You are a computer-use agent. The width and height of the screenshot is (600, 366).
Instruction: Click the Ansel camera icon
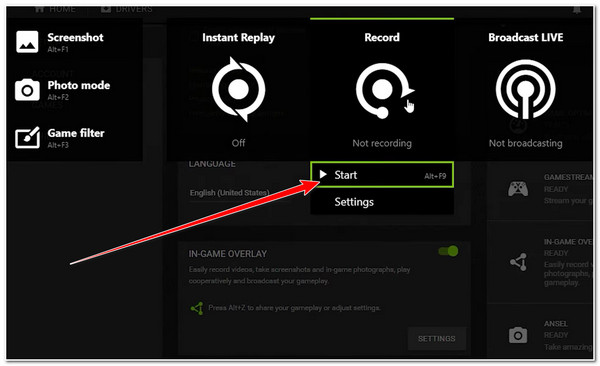(518, 336)
